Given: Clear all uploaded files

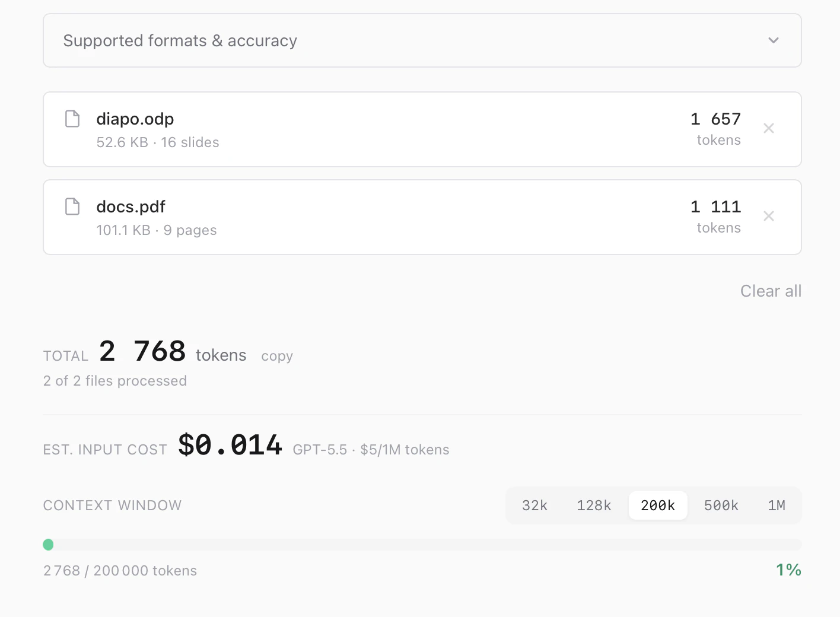Looking at the screenshot, I should click(x=771, y=291).
